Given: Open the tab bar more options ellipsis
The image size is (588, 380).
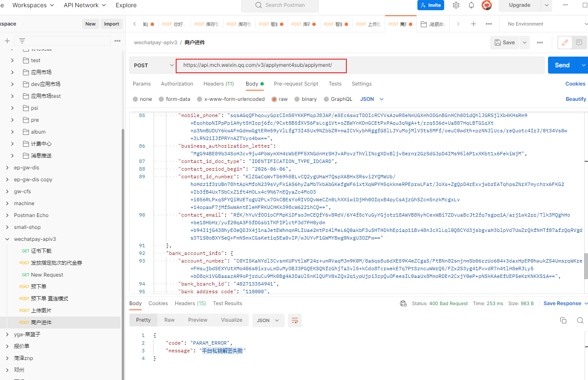Looking at the screenshot, I should click(x=489, y=24).
